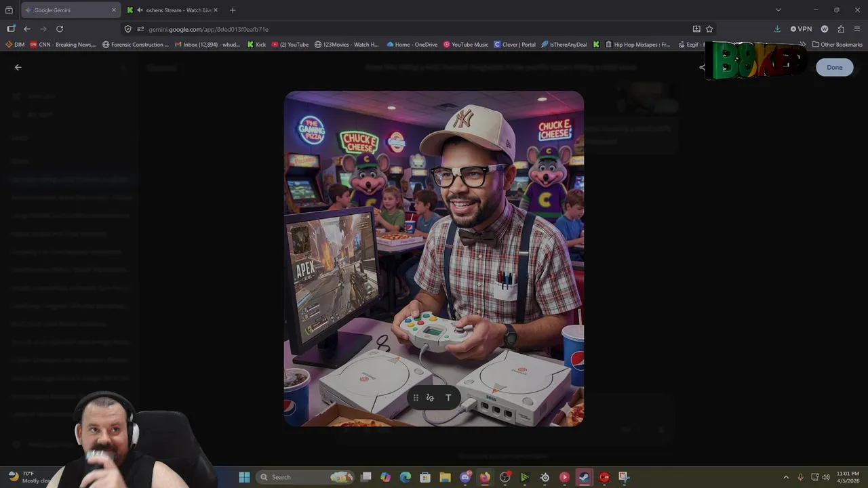
Task: Select the text tool
Action: coord(448,398)
